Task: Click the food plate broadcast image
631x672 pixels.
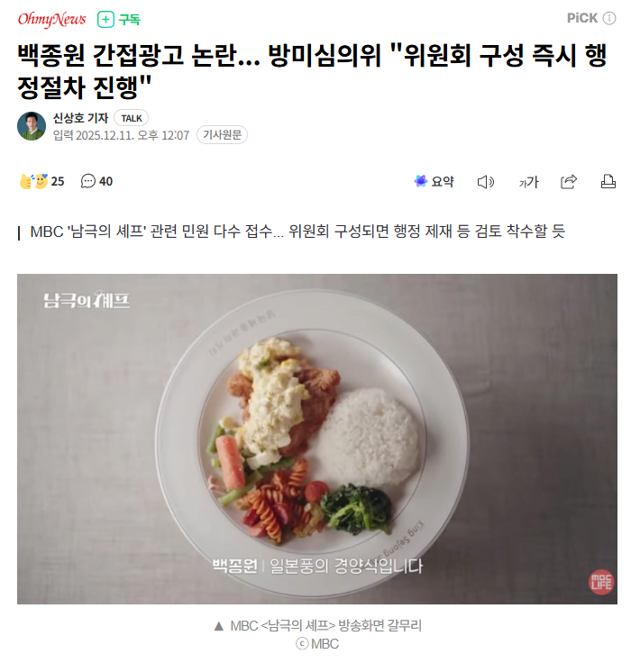Action: (317, 439)
